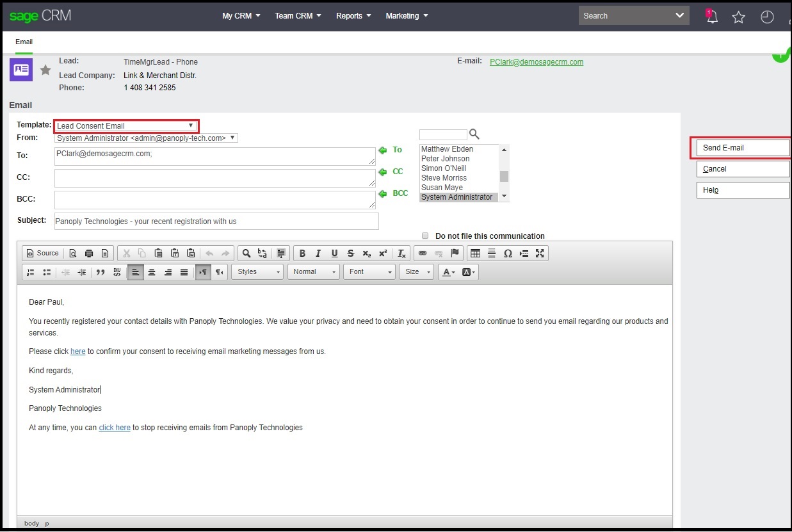
Task: Open Find magnifier in editor toolbar
Action: [246, 253]
